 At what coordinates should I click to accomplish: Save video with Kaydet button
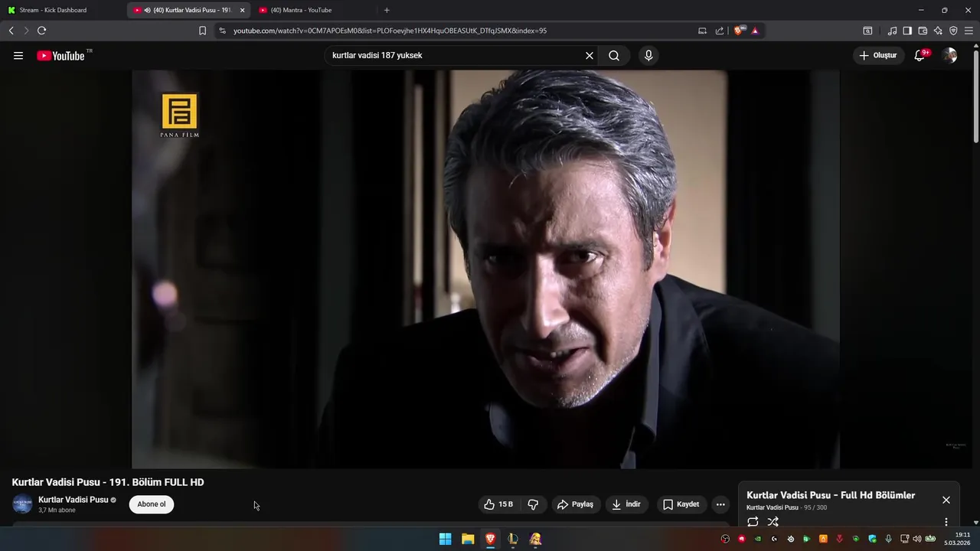681,504
